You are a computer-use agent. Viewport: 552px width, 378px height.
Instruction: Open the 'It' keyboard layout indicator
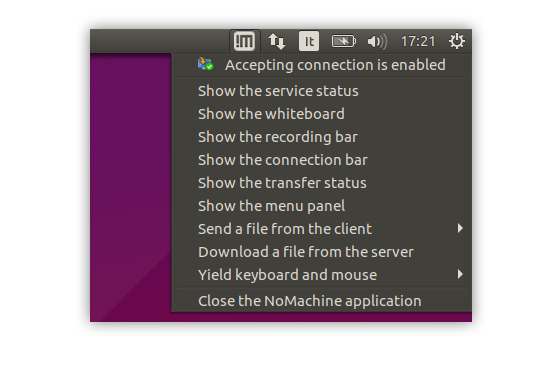[x=309, y=41]
